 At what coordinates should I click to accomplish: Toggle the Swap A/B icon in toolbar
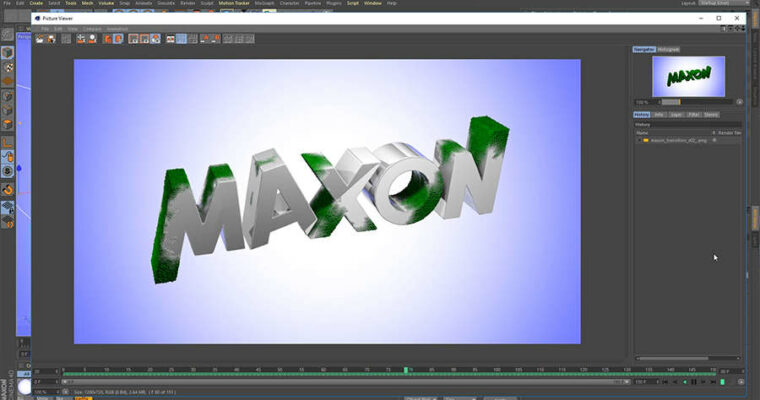coord(144,39)
